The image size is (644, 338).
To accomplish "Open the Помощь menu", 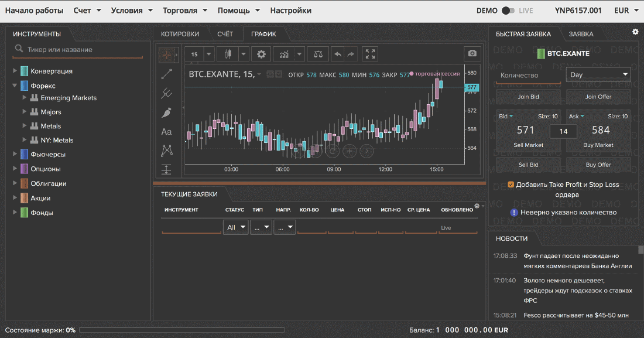I will click(x=239, y=11).
